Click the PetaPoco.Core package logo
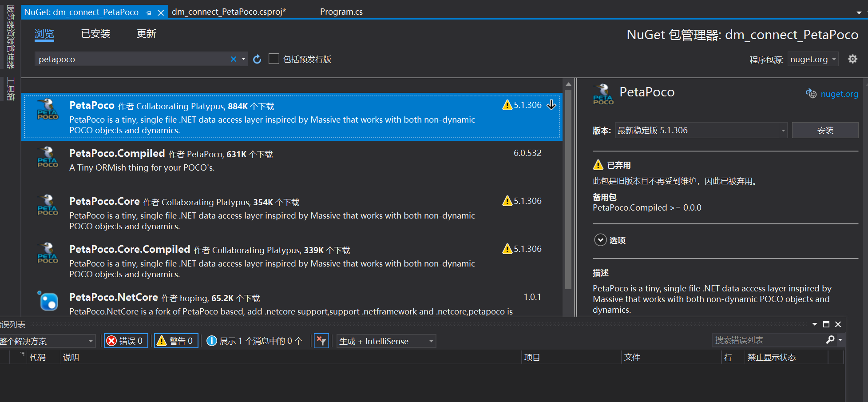Image resolution: width=868 pixels, height=402 pixels. click(48, 205)
